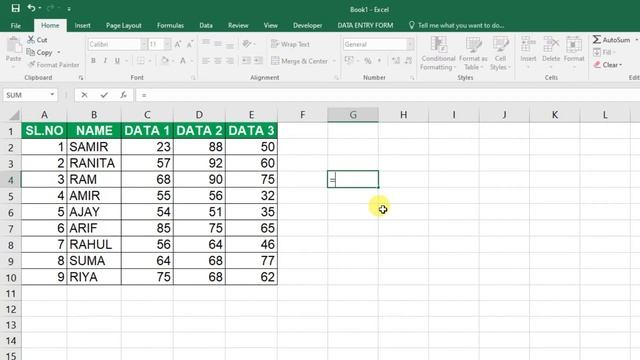This screenshot has height=360, width=640.
Task: Click the Format Painter brush
Action: [31, 64]
